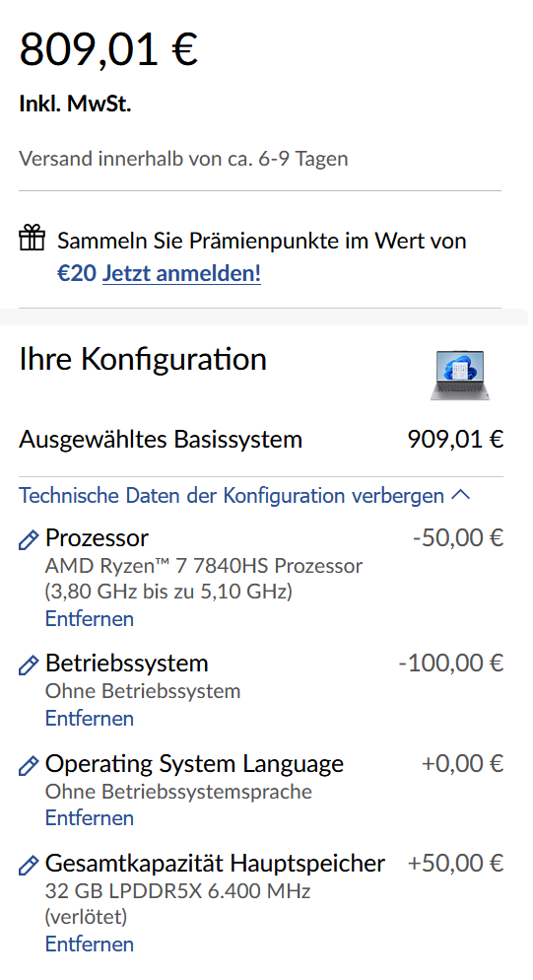Screen dimensions: 533x980
Task: Remove the 32 GB memory option via Entfernen
Action: click(x=90, y=944)
